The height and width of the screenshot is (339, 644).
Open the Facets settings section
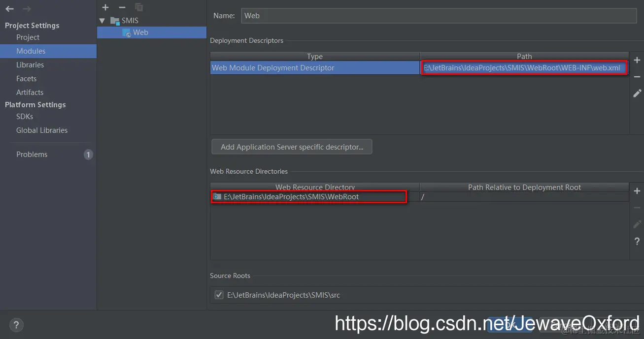[x=26, y=79]
